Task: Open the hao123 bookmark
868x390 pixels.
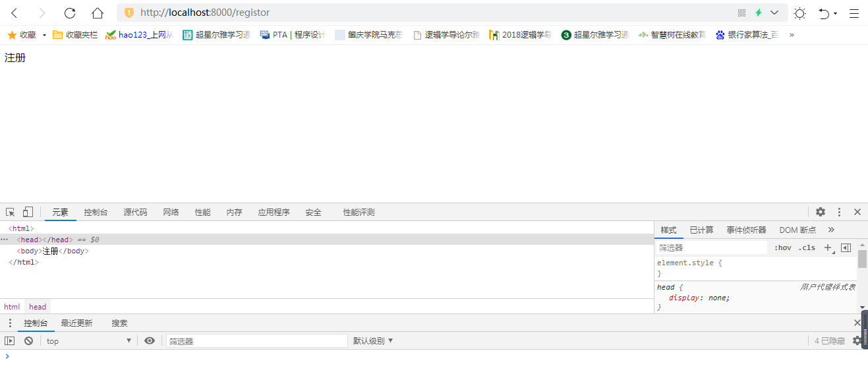Action: pyautogui.click(x=139, y=35)
